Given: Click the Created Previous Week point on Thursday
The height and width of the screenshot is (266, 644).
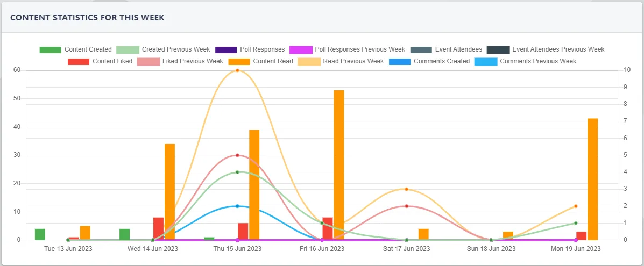Looking at the screenshot, I should [237, 172].
